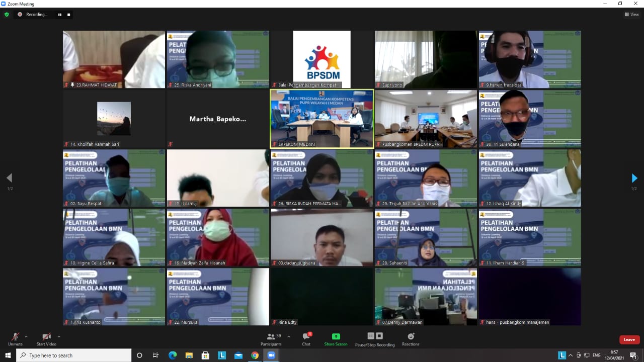Viewport: 644px width, 362px height.
Task: Open Cortana from the taskbar
Action: click(139, 355)
